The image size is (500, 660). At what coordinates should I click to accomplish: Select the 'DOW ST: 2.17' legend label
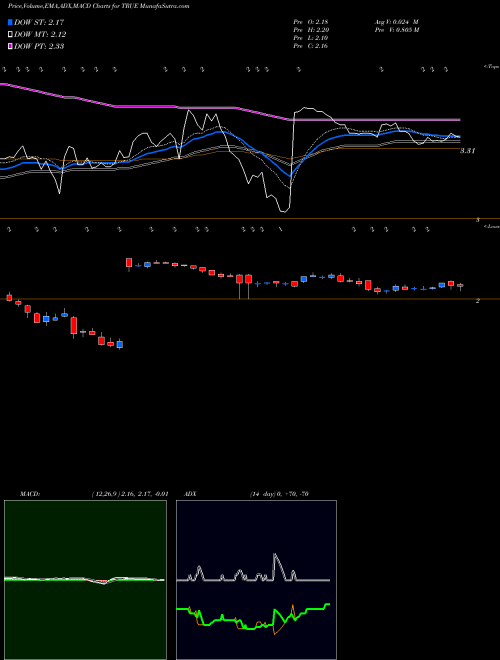point(39,22)
